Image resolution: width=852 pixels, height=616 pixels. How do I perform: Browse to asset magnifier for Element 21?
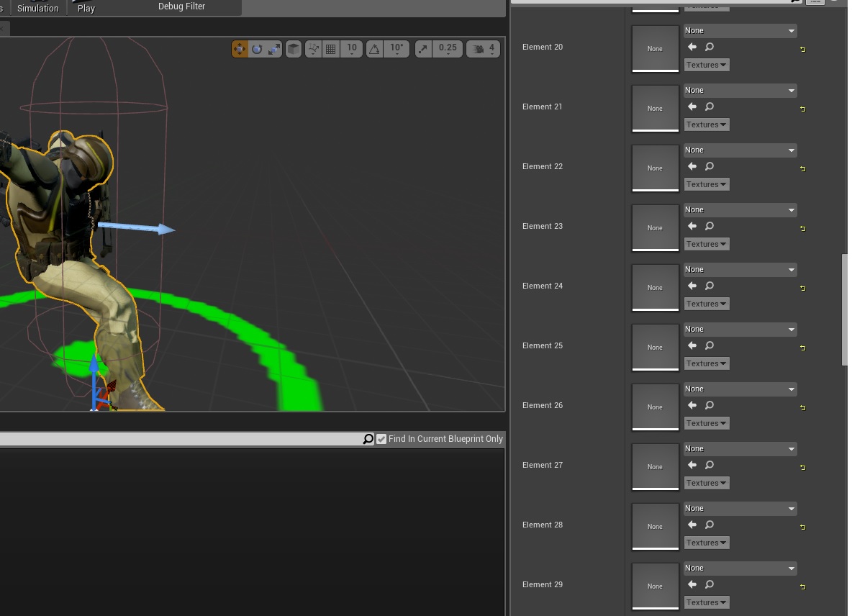(x=710, y=107)
